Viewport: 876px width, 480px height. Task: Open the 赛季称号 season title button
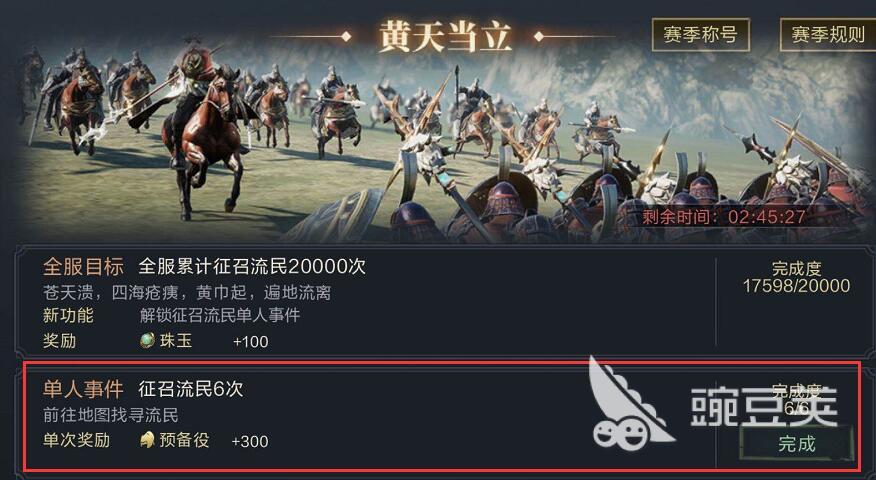[x=701, y=34]
